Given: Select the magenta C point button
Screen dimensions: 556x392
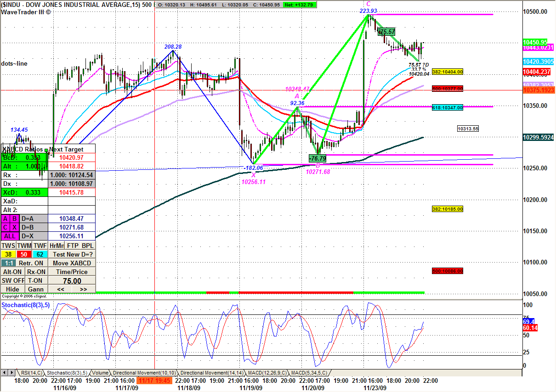Looking at the screenshot, I should 6,227.
